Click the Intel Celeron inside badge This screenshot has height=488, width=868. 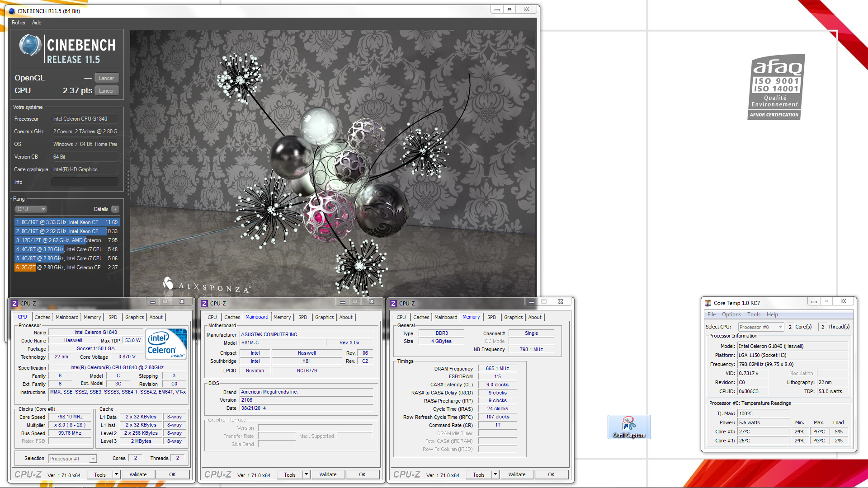pos(166,344)
